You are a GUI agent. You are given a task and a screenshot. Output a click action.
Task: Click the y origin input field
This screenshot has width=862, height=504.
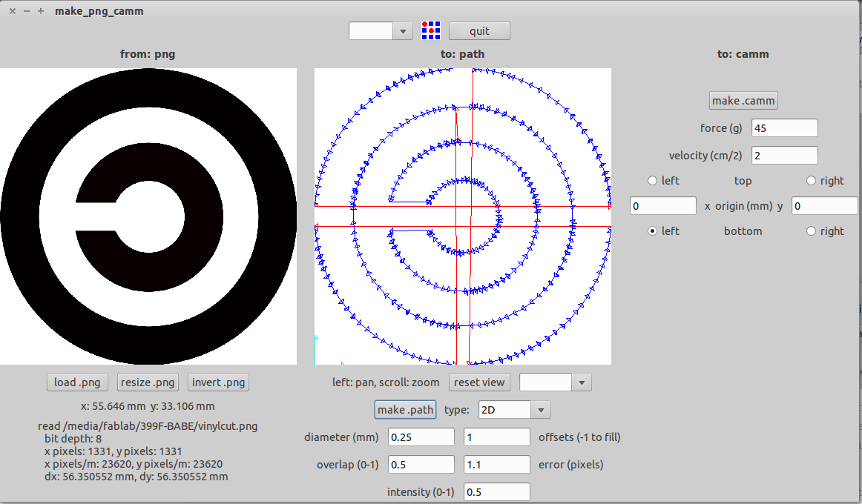pos(825,206)
